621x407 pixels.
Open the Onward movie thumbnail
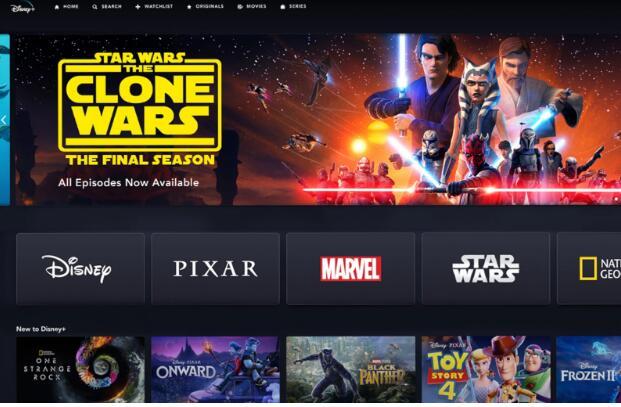215,369
